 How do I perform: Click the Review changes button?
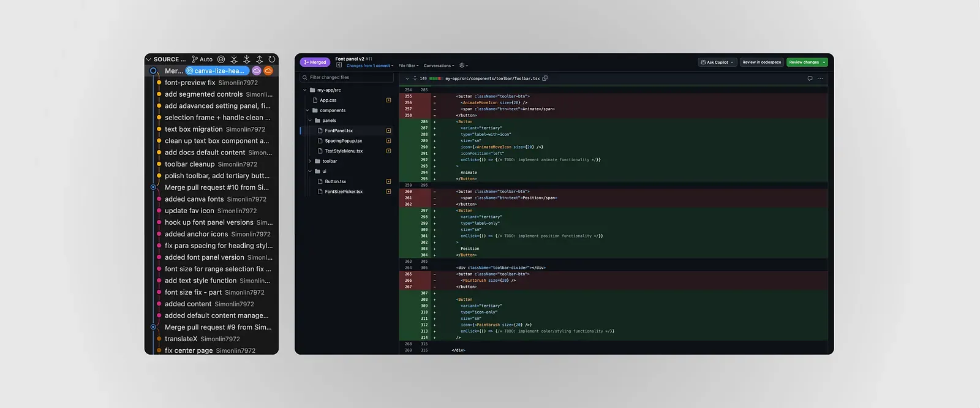tap(807, 62)
